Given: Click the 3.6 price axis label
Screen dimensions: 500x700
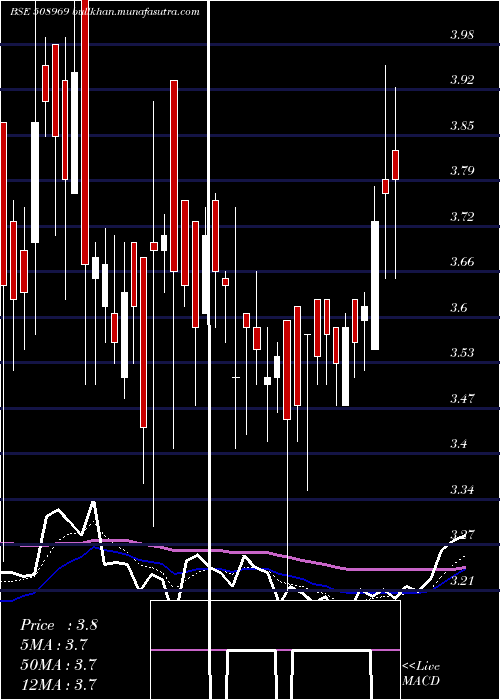Looking at the screenshot, I should [x=459, y=307].
